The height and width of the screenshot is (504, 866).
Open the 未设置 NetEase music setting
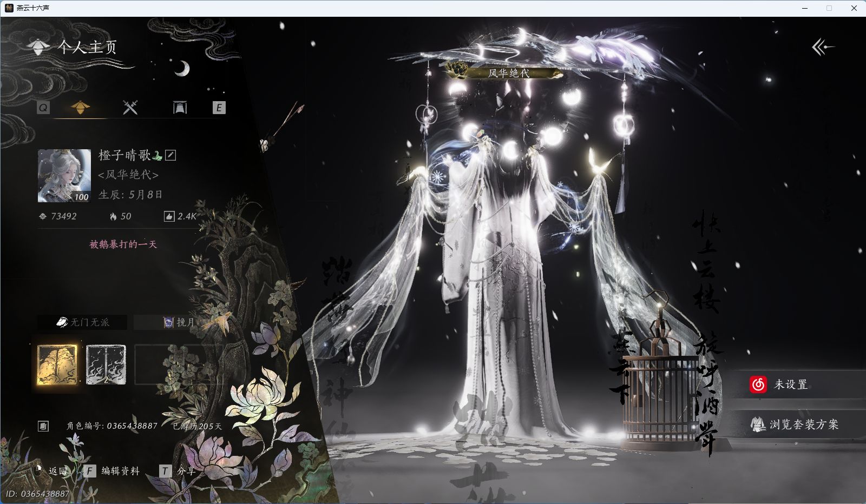pos(790,384)
